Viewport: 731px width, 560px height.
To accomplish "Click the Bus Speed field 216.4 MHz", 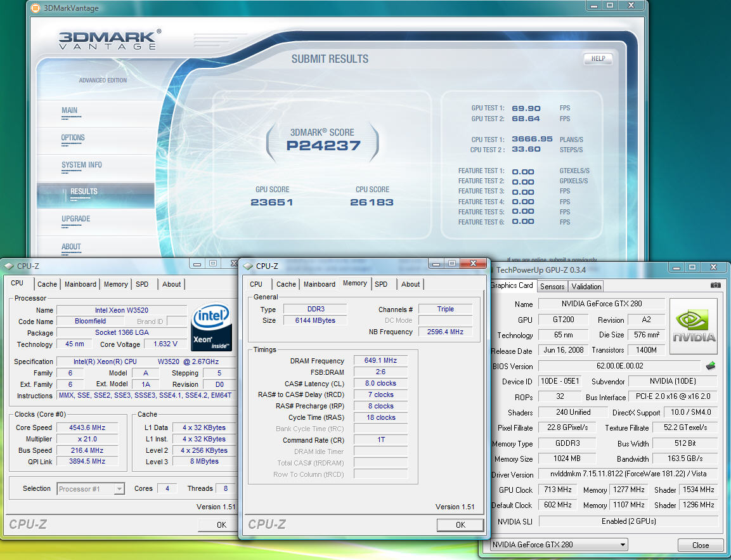I will [87, 450].
